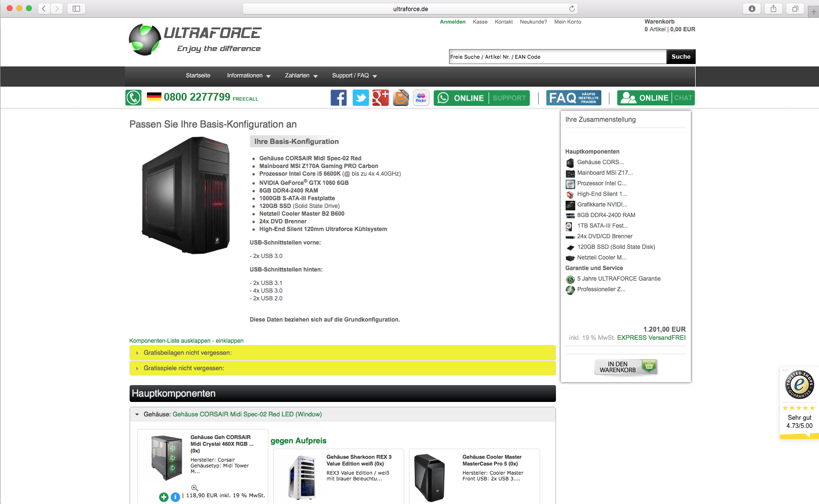Click '120GB SSD (Solid State Disk)' in summary
This screenshot has height=504, width=819.
pos(616,247)
